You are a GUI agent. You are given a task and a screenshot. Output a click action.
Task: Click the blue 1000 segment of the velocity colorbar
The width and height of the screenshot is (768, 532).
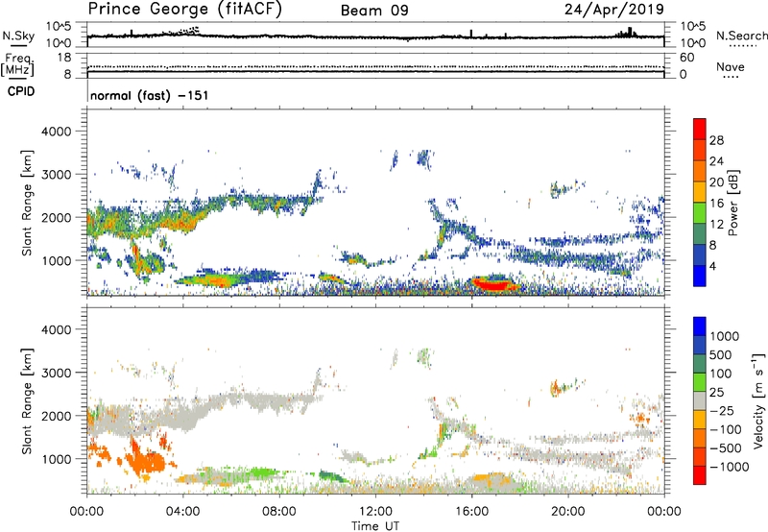click(700, 326)
